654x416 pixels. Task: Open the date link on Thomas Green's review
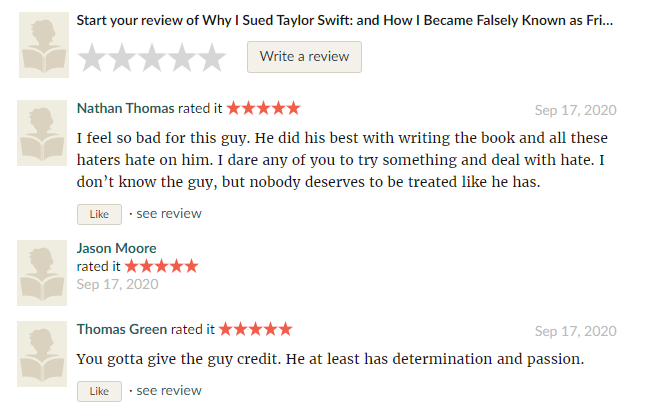tap(576, 331)
